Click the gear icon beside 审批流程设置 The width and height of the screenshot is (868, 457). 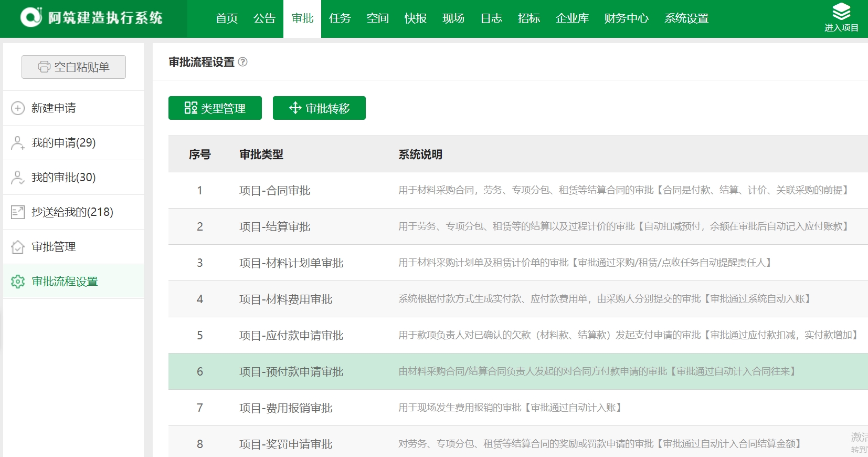click(x=18, y=282)
